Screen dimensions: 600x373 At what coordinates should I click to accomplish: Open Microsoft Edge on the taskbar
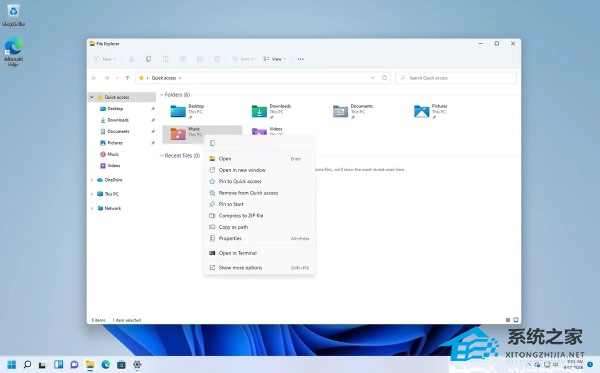pos(106,365)
